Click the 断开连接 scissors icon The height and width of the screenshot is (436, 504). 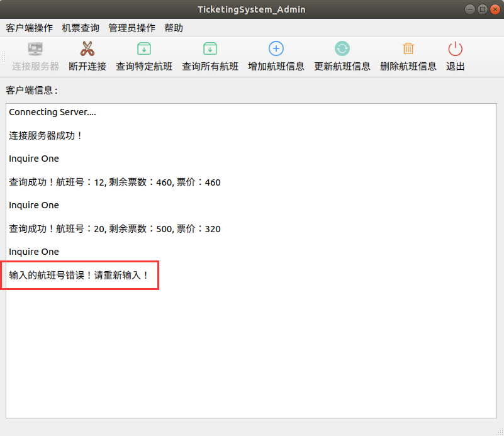coord(87,49)
